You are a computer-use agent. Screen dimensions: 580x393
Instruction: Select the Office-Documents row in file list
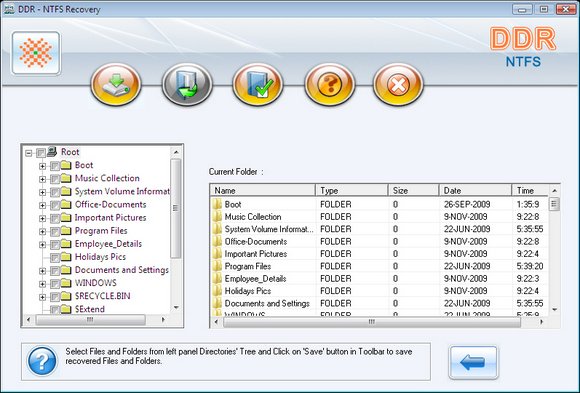[379, 241]
